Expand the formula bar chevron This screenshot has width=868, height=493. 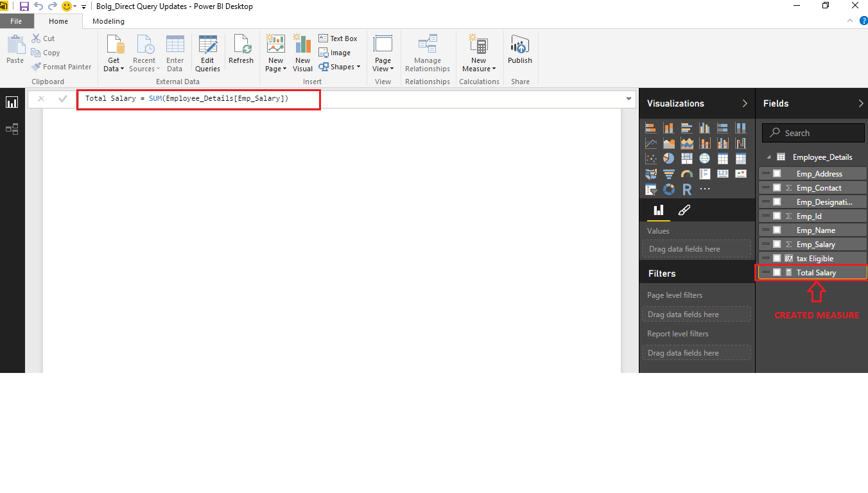629,99
